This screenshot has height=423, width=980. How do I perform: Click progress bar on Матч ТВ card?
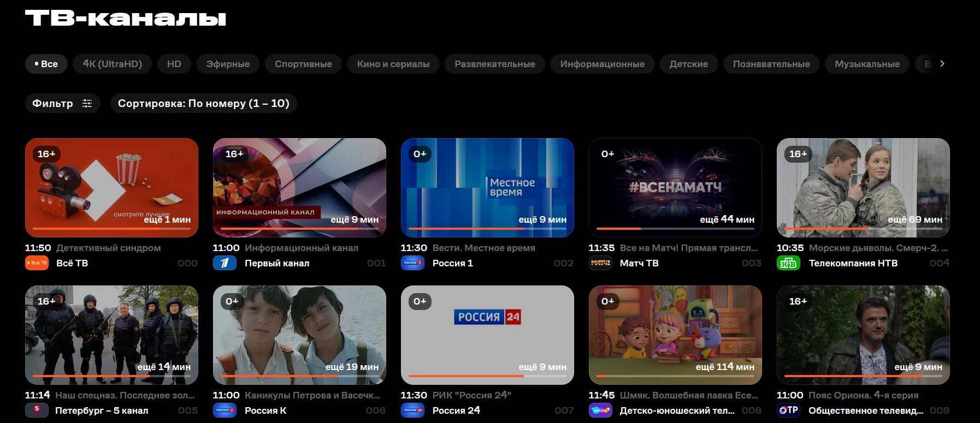click(x=675, y=229)
